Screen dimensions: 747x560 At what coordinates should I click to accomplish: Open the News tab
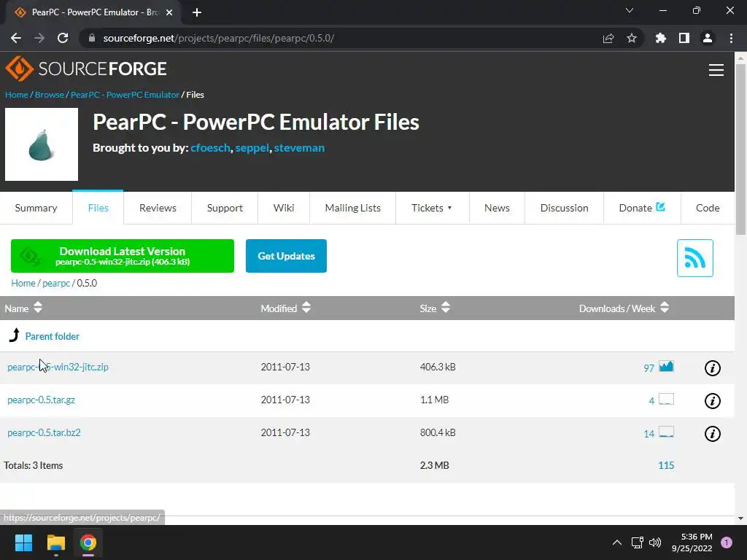coord(497,208)
